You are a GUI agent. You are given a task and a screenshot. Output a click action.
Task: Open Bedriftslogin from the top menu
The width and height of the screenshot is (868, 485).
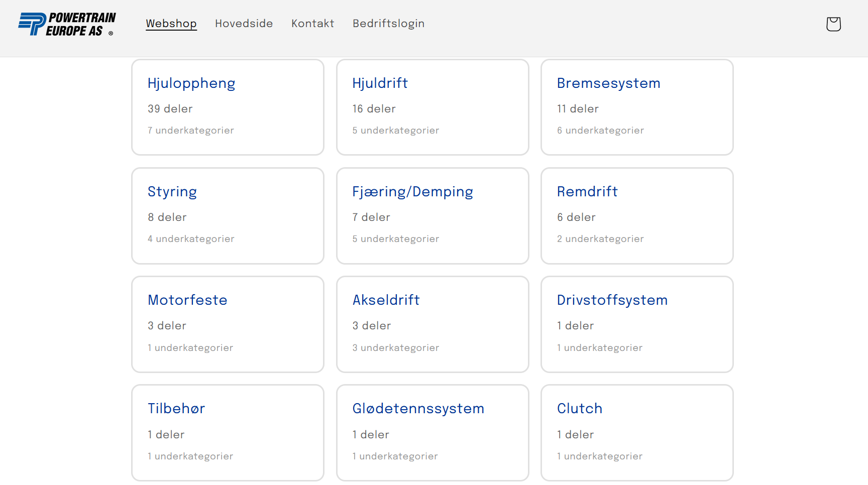click(x=389, y=24)
